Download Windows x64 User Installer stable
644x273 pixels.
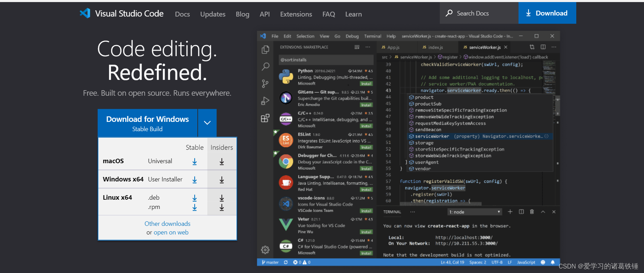[195, 180]
